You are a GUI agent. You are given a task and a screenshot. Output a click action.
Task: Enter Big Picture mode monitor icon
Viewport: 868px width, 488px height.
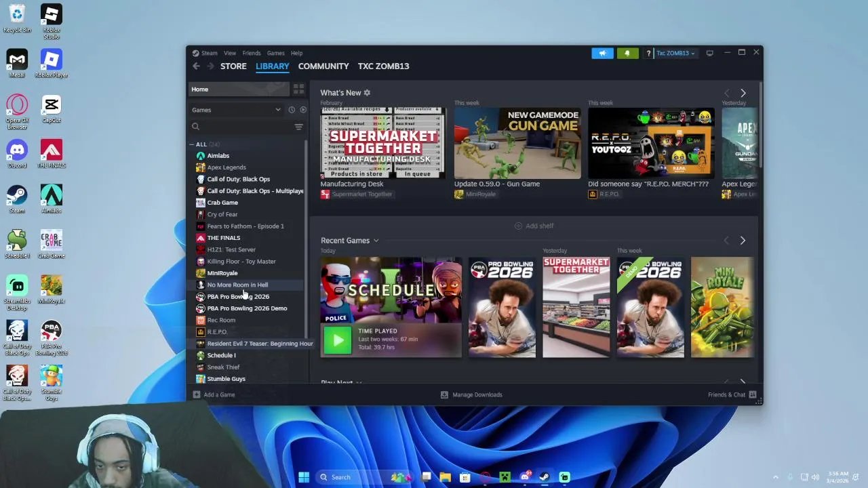[709, 53]
